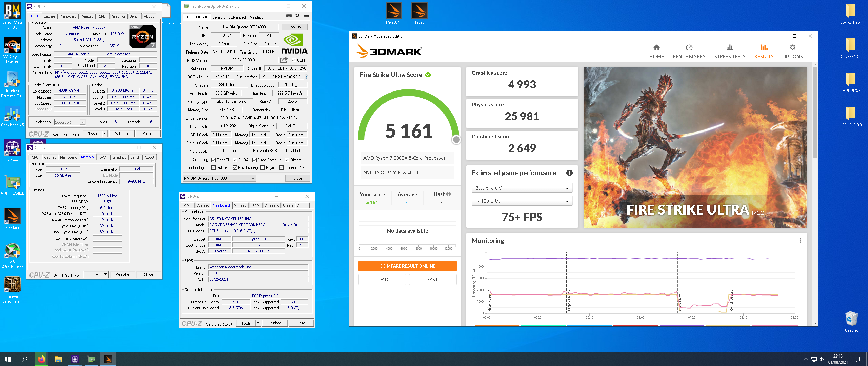Open 3DMark STRESS TESTS section
The height and width of the screenshot is (366, 868).
[730, 52]
